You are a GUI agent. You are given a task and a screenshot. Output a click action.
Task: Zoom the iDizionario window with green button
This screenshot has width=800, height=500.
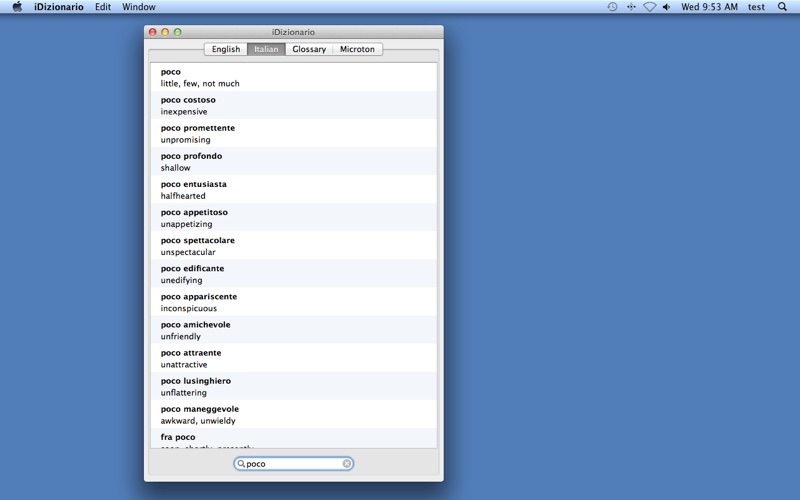click(178, 32)
